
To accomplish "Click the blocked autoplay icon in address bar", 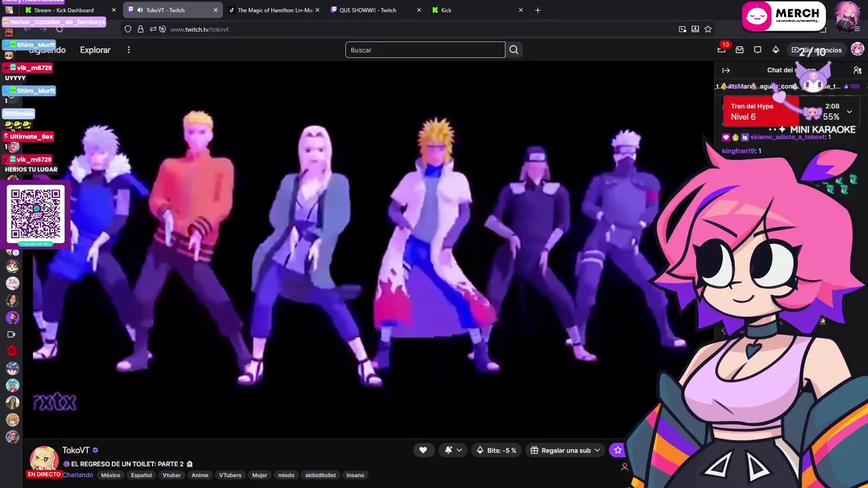I will click(162, 29).
